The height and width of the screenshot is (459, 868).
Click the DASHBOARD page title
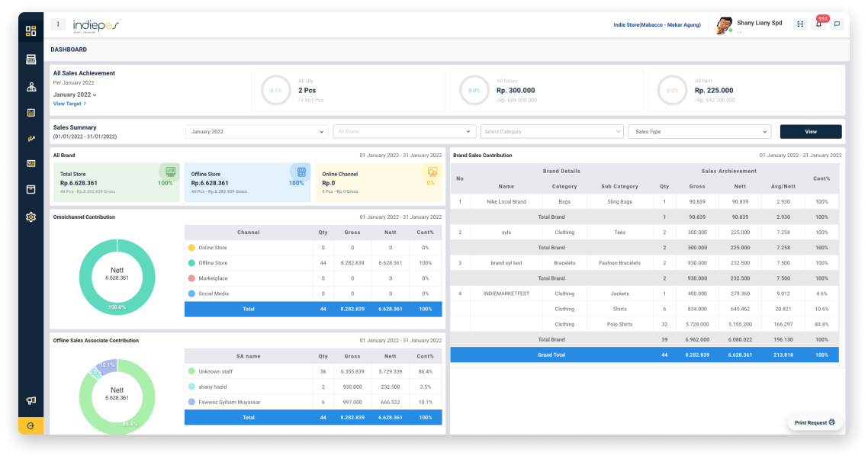click(69, 50)
